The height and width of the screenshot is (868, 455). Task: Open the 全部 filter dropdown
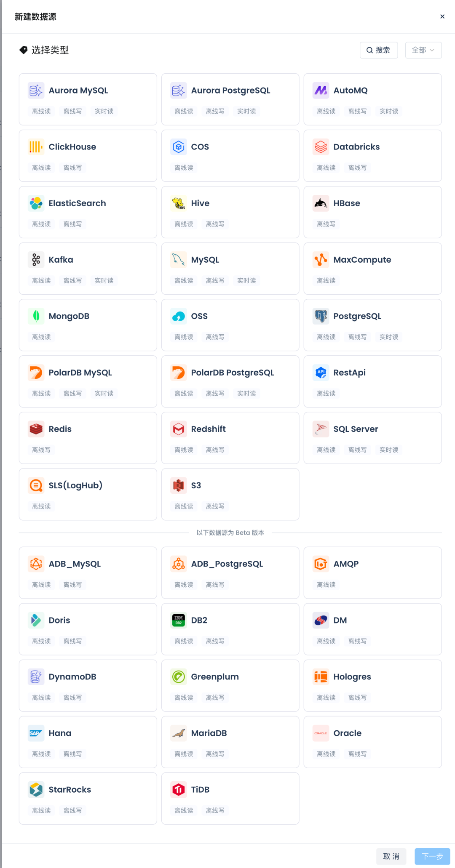pos(423,50)
